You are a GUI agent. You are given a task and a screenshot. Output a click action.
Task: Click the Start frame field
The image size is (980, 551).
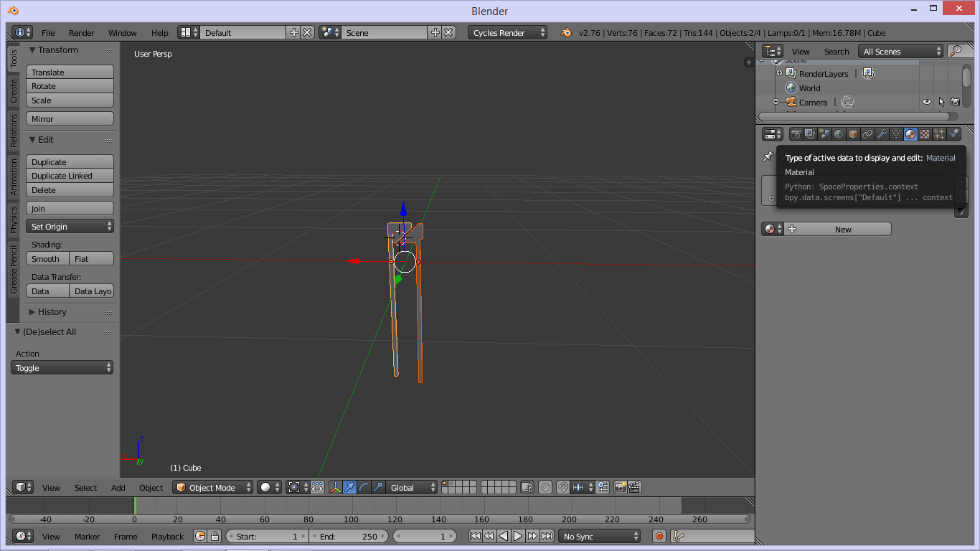(x=266, y=536)
